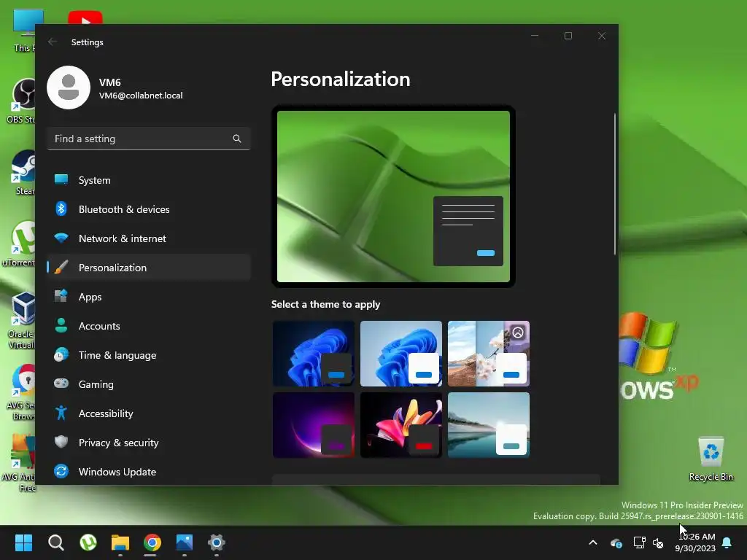Screen dimensions: 747x560
Task: Click the Windows Update sync icon
Action: (x=61, y=471)
